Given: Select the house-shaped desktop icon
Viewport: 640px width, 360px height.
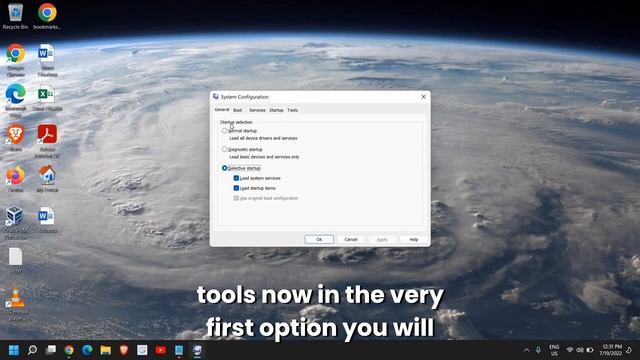Looking at the screenshot, I should (47, 179).
